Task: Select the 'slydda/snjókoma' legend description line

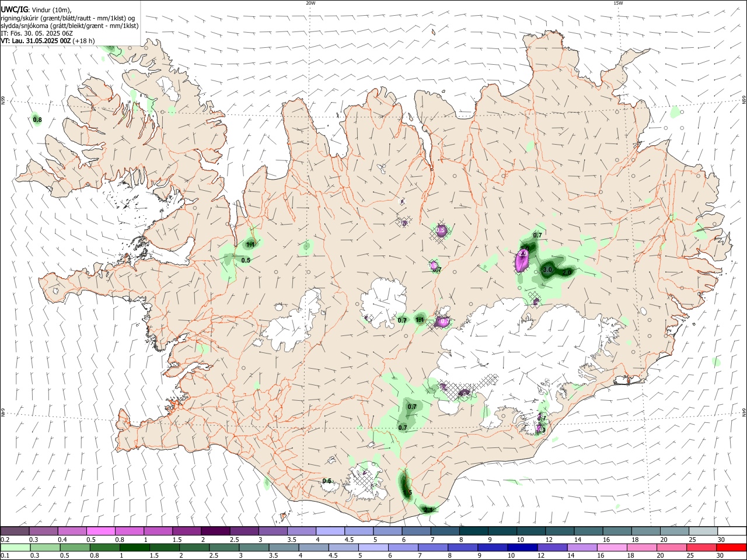Action: 69,26
